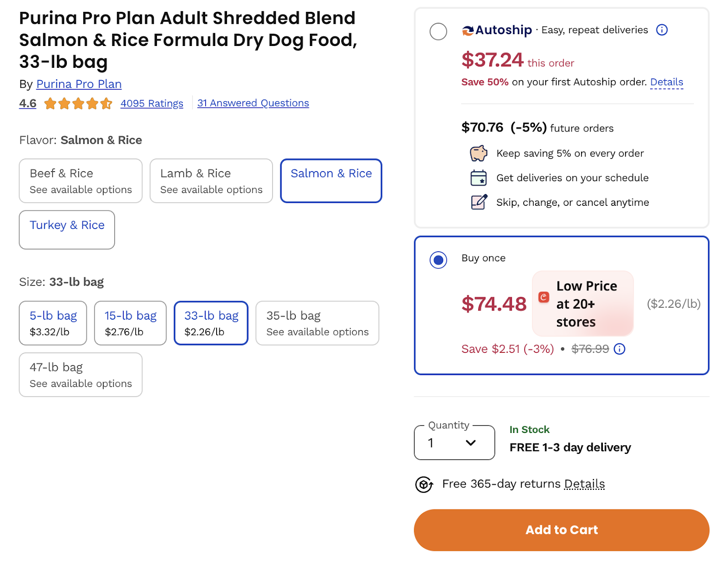The width and height of the screenshot is (728, 570).
Task: Expand the 47-lb bag available options
Action: (x=81, y=375)
